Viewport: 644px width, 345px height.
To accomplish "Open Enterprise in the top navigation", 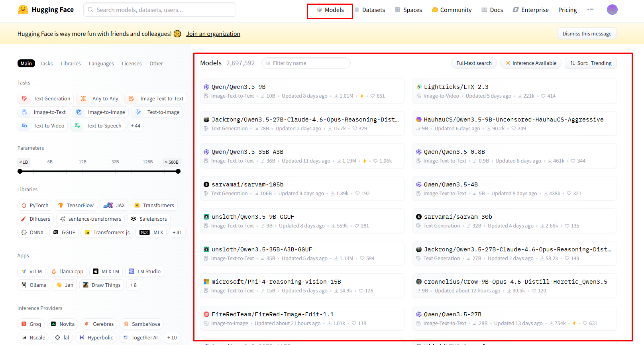I will coord(530,10).
